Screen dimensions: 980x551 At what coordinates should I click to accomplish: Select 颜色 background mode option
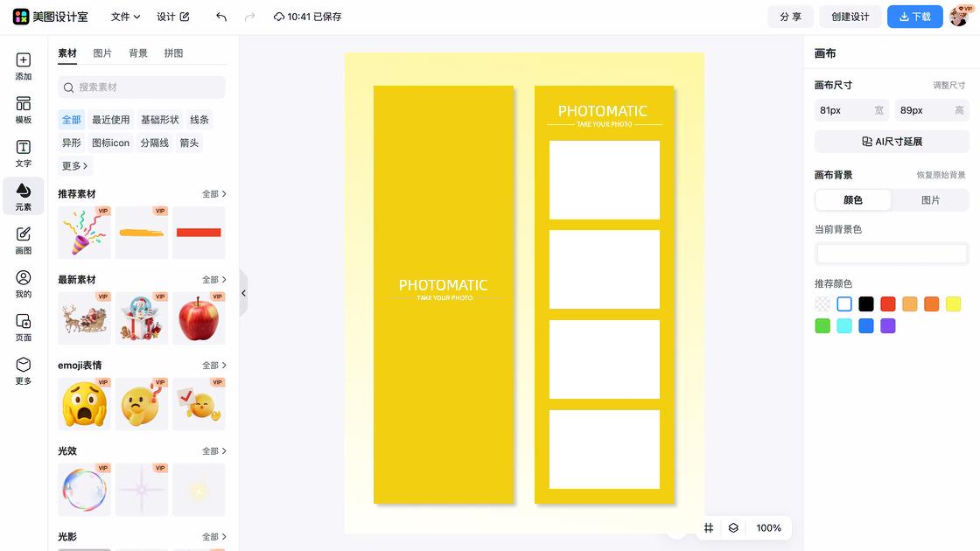click(x=853, y=200)
